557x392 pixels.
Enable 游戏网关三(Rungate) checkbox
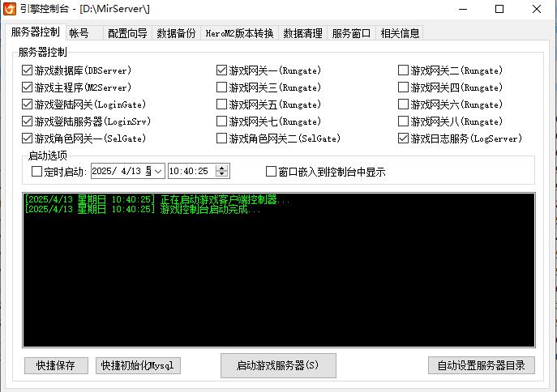(x=221, y=87)
